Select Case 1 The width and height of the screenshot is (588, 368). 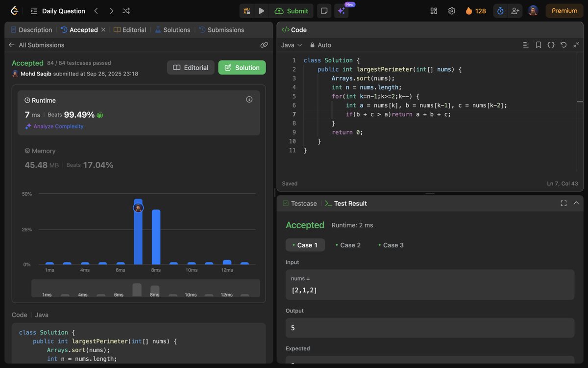pos(305,245)
